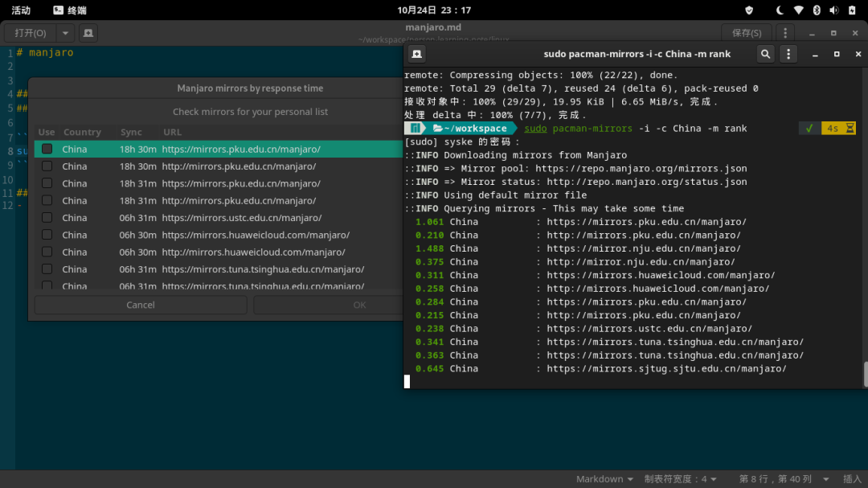This screenshot has width=868, height=488.
Task: Click the security shield tray icon
Action: [749, 10]
